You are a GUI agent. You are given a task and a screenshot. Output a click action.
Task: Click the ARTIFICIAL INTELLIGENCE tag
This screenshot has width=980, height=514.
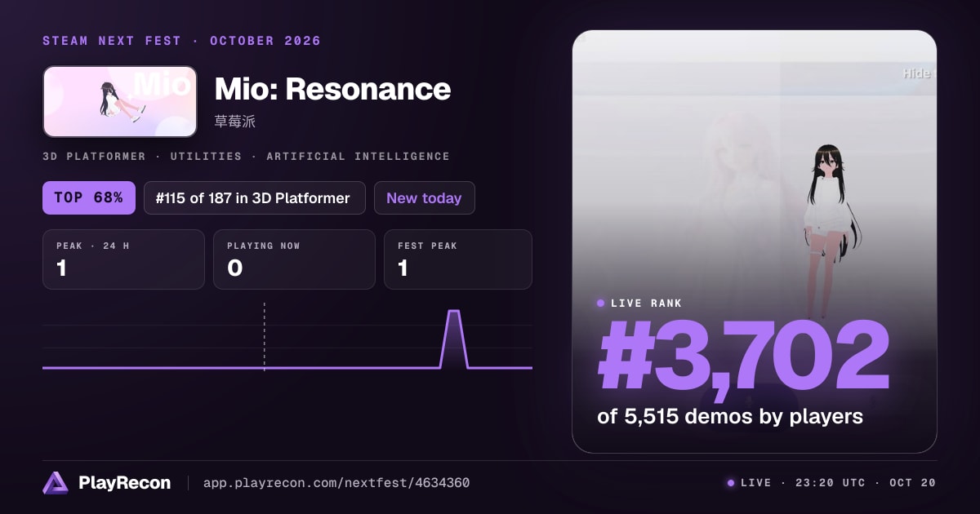[x=358, y=156]
